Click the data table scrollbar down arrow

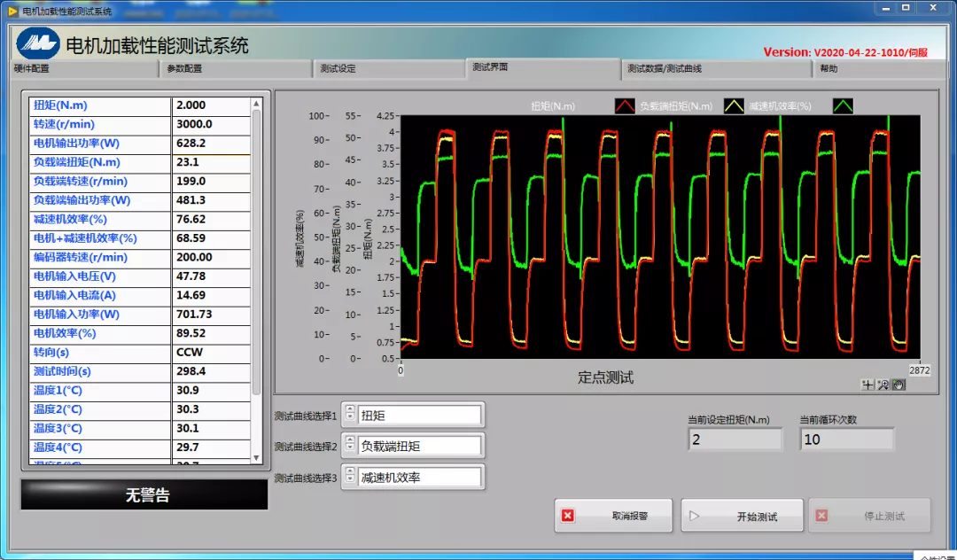[257, 457]
